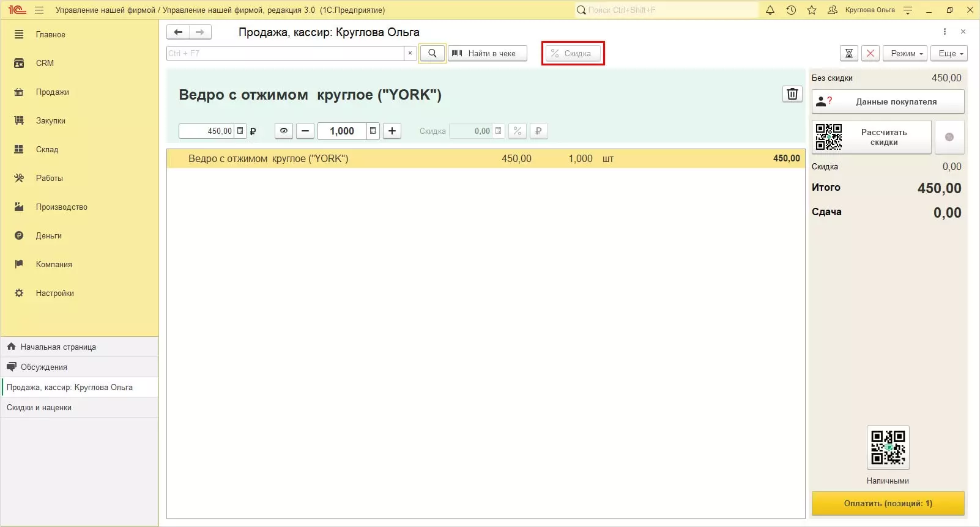The height and width of the screenshot is (527, 980).
Task: Click the price field 450,00
Action: pyautogui.click(x=207, y=131)
